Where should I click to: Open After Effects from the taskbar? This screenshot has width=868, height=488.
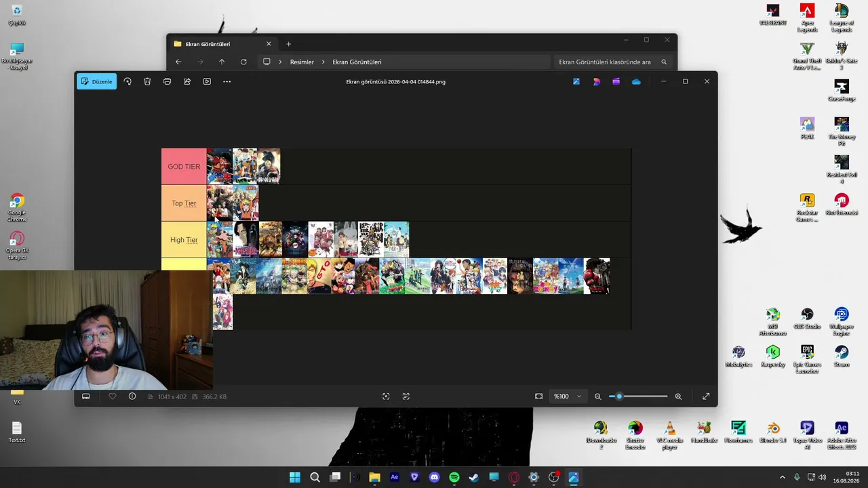pyautogui.click(x=395, y=477)
